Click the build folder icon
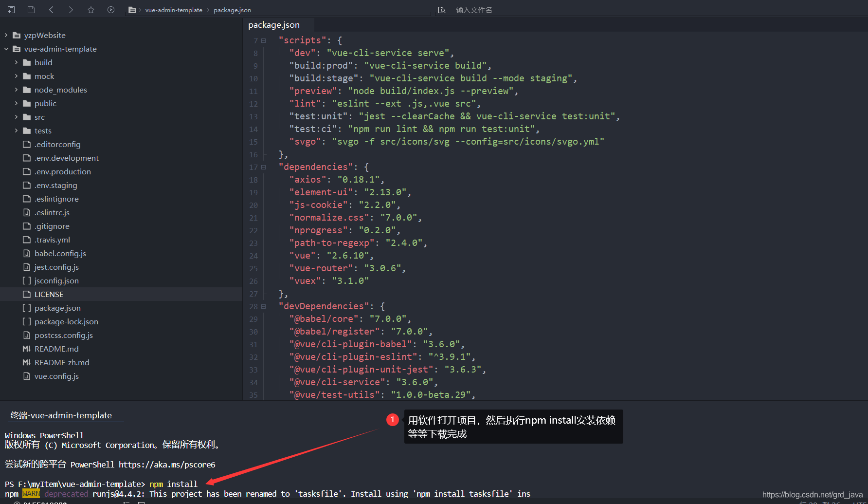868x504 pixels. (x=27, y=62)
